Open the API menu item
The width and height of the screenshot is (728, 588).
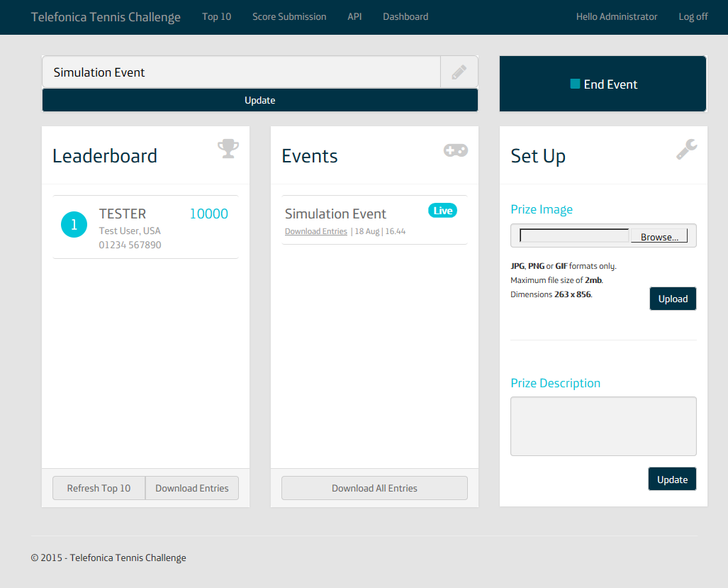354,16
